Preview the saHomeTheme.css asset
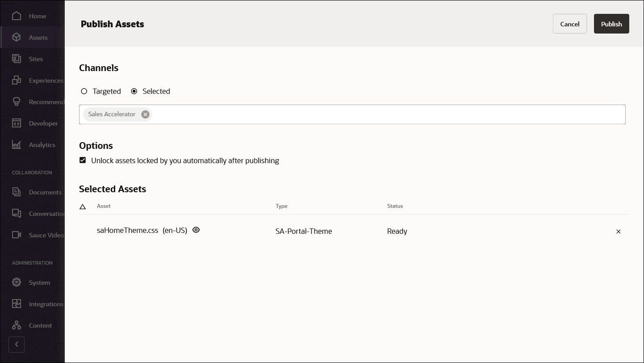644x363 pixels. coord(196,230)
